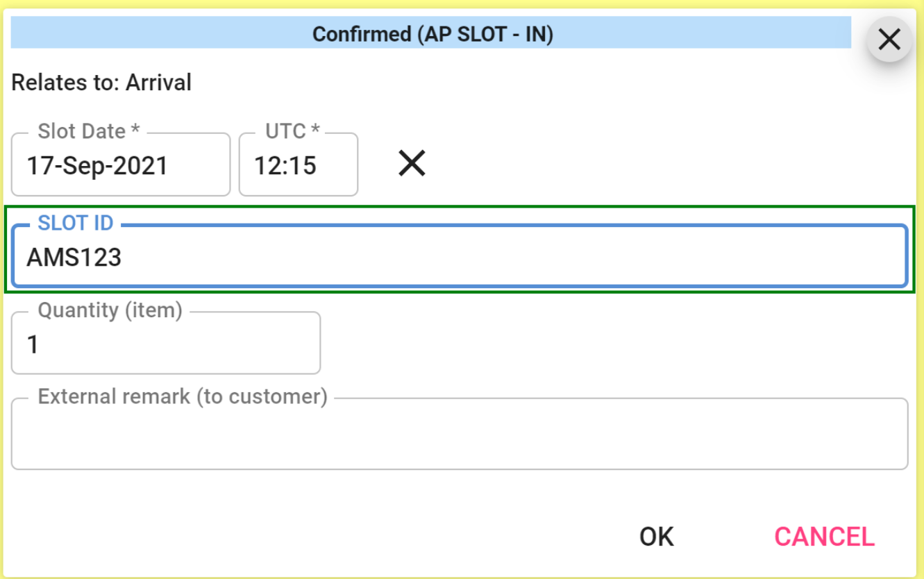Click the External remark (to customer) text area

click(x=459, y=436)
